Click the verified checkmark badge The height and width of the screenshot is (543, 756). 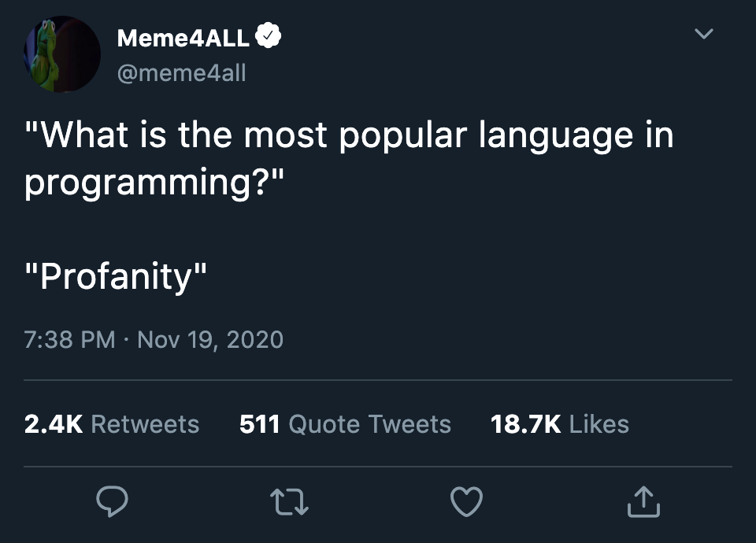[268, 35]
